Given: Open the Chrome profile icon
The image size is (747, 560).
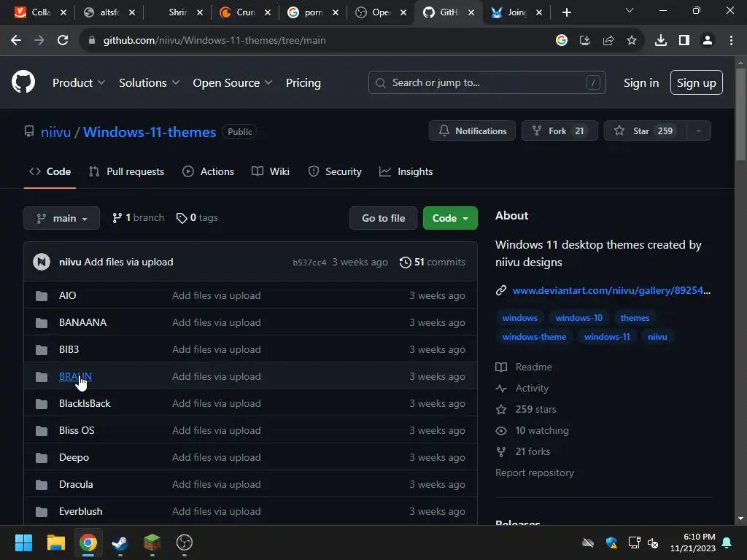Looking at the screenshot, I should [x=708, y=41].
